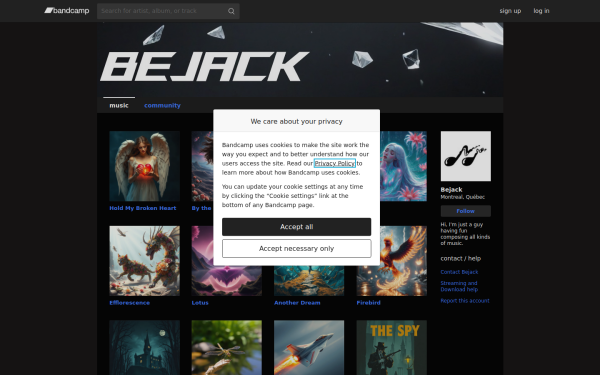
Task: Choose Accept necessary only
Action: [297, 249]
